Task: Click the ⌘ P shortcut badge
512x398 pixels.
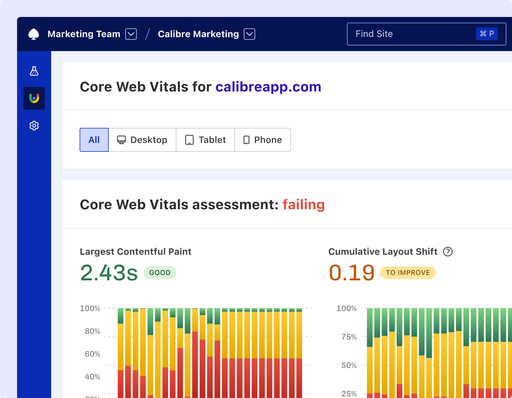Action: coord(487,34)
